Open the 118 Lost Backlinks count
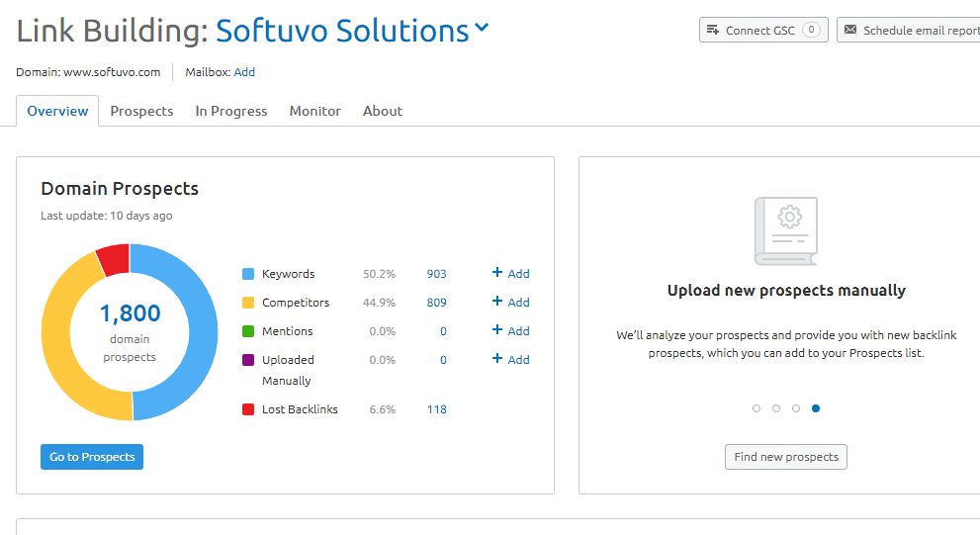This screenshot has height=535, width=980. tap(437, 409)
